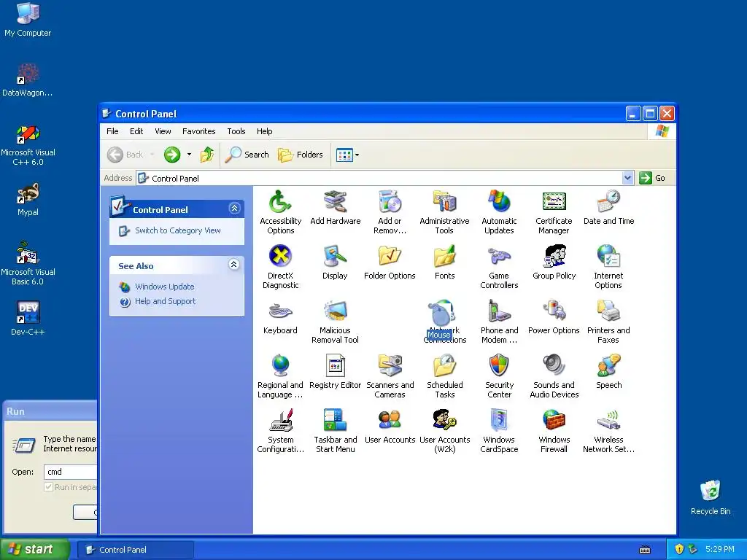Collapse the See Also pane
The width and height of the screenshot is (747, 560).
(233, 265)
